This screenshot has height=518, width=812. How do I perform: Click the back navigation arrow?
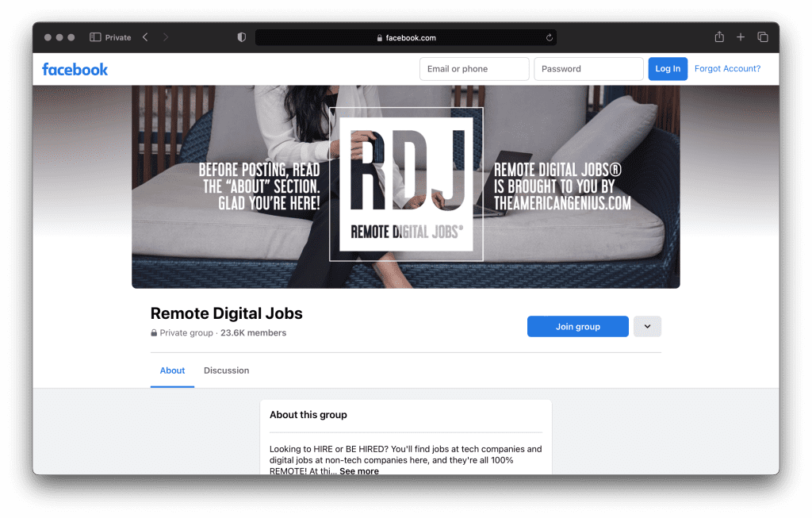[144, 36]
